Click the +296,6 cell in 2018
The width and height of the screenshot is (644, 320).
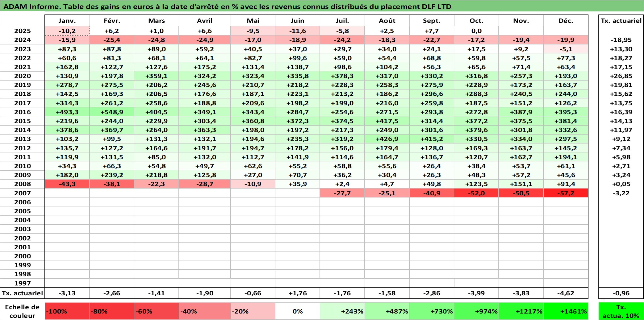pyautogui.click(x=432, y=94)
